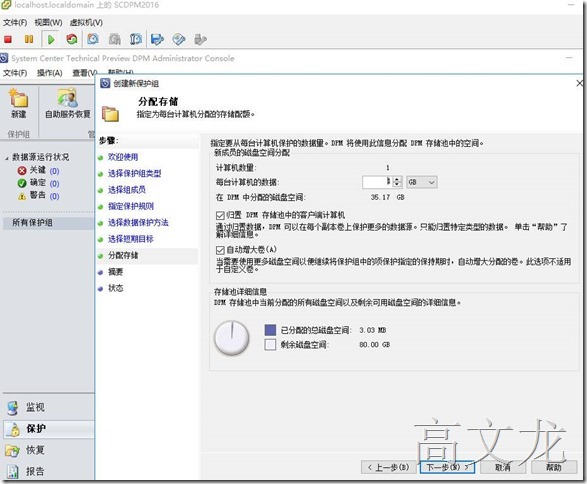The image size is (587, 484).
Task: Click the 已分配的总磁盘空间 blue color swatch
Action: coord(270,330)
